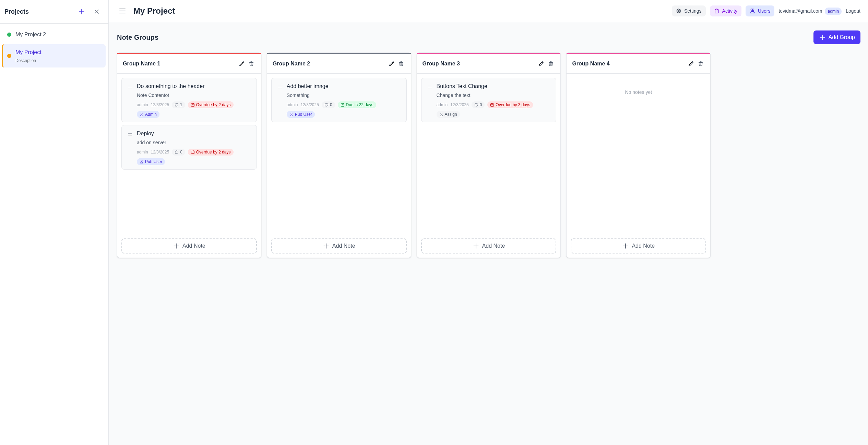This screenshot has width=868, height=445.
Task: Click the drag handle on the Deploy note
Action: coord(130,134)
